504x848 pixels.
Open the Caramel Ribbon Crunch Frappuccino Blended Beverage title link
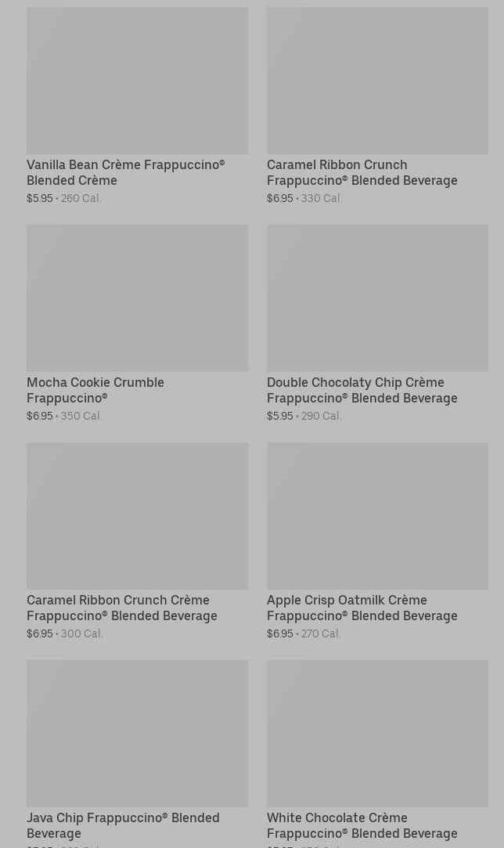click(362, 172)
